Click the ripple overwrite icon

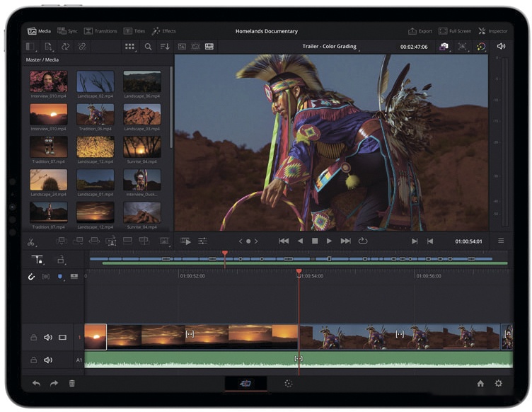(x=94, y=241)
